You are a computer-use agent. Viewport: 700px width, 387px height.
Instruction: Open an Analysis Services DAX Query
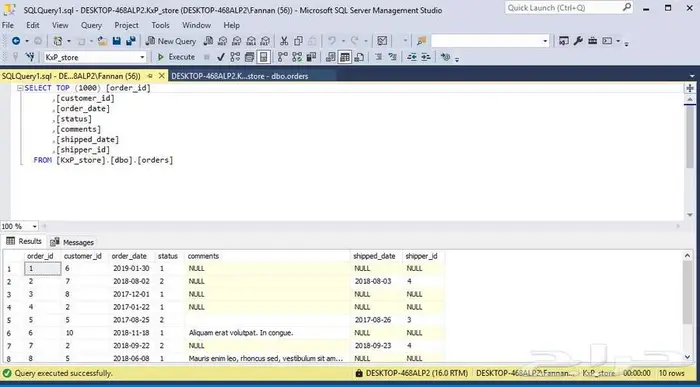point(265,41)
